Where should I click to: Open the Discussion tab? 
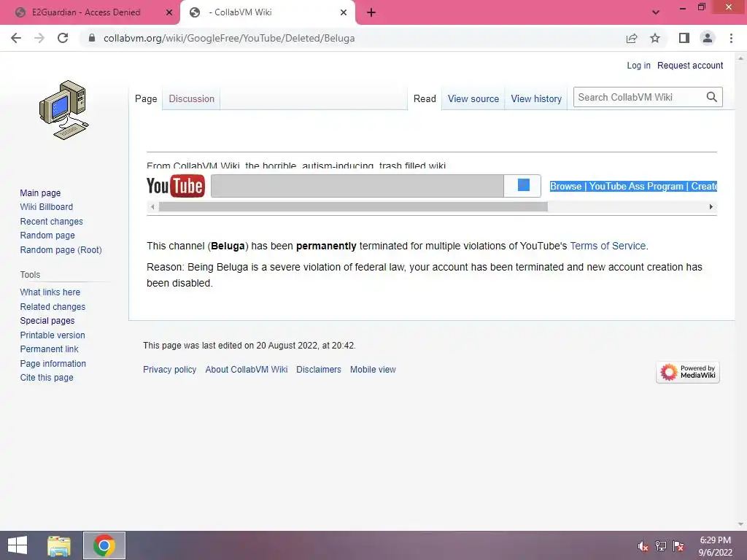[192, 98]
